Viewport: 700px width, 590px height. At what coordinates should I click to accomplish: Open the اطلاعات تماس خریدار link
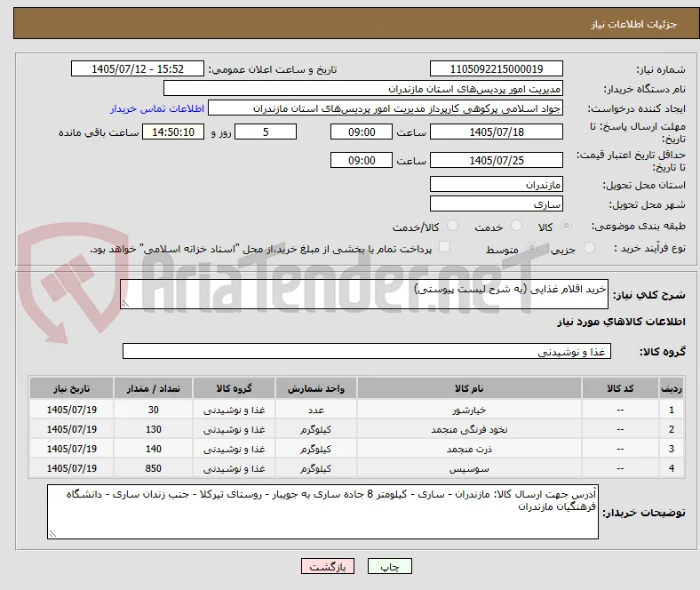click(x=157, y=108)
